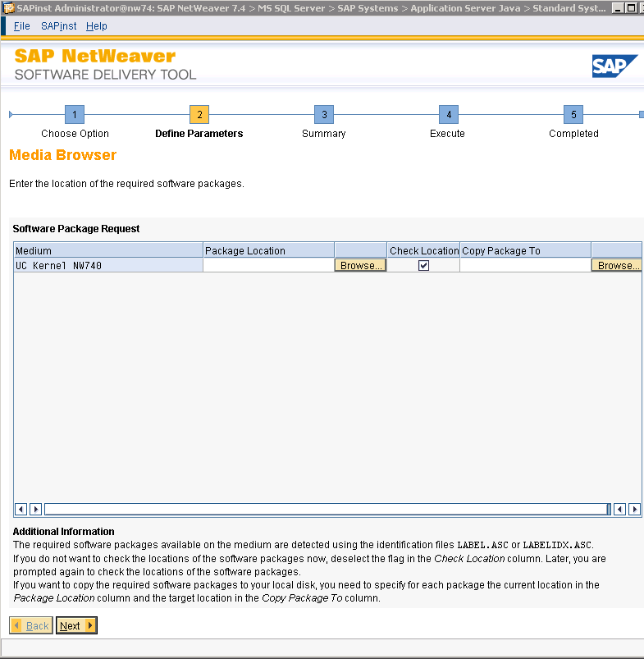This screenshot has width=644, height=659.
Task: Minimize the SAPinst window
Action: [618, 8]
